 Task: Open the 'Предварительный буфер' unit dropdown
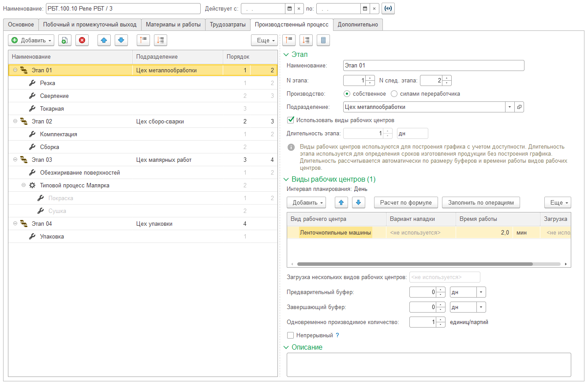pyautogui.click(x=481, y=292)
